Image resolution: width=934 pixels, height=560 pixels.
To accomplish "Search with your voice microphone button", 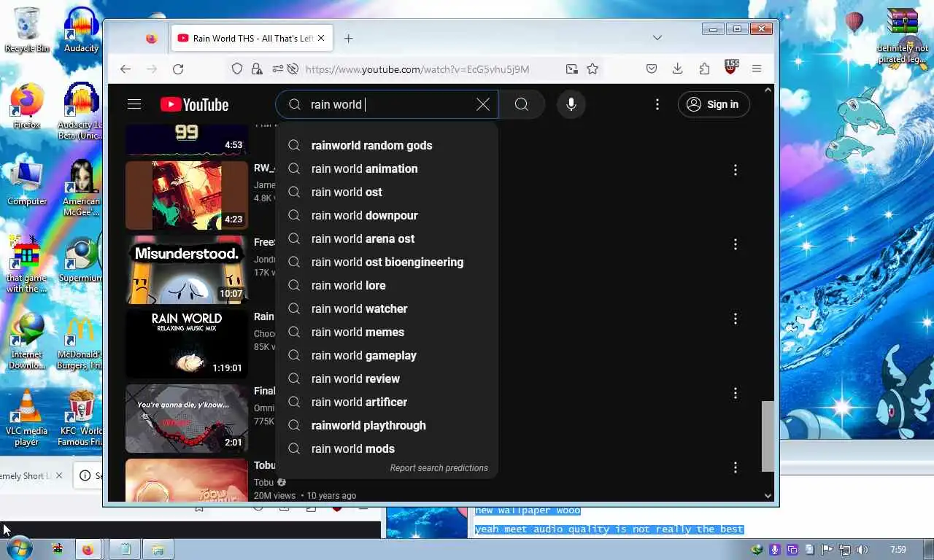I will coord(571,104).
